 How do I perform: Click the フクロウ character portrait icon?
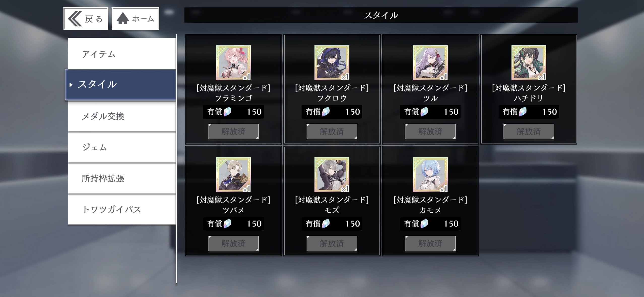(x=332, y=63)
